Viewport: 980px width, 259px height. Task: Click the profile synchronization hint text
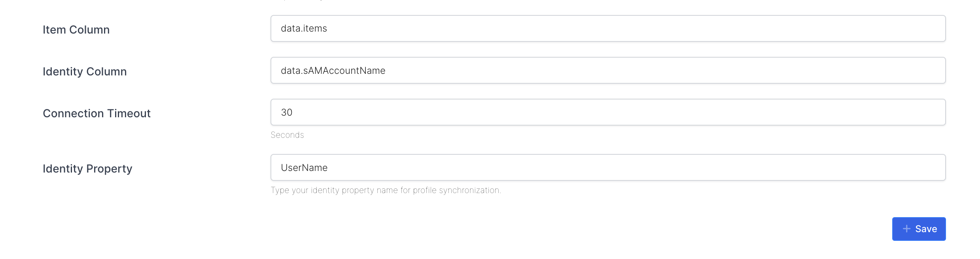click(x=386, y=190)
